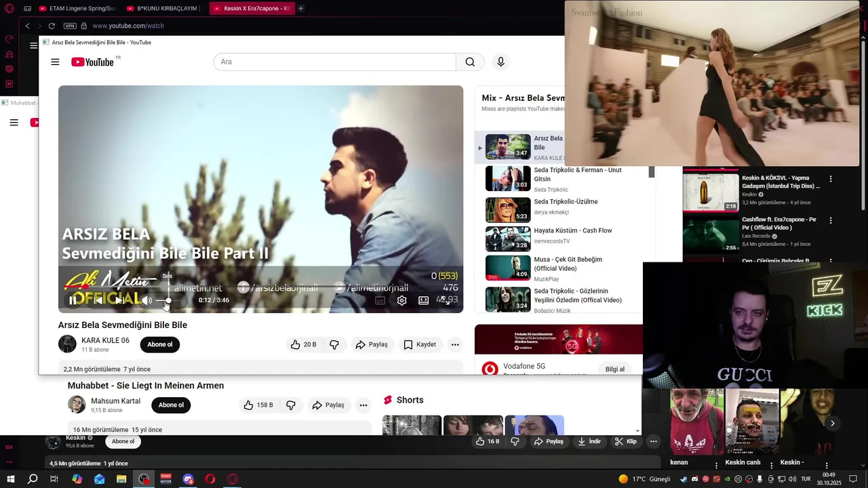Subscribe to Keskin channel in bottom window
This screenshot has width=868, height=488.
coord(123,441)
